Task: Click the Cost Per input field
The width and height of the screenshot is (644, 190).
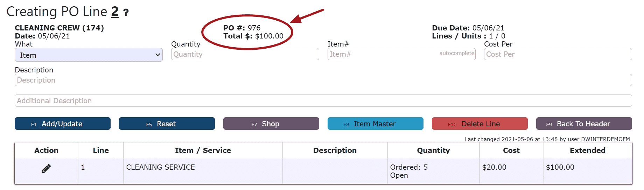Action: click(558, 54)
